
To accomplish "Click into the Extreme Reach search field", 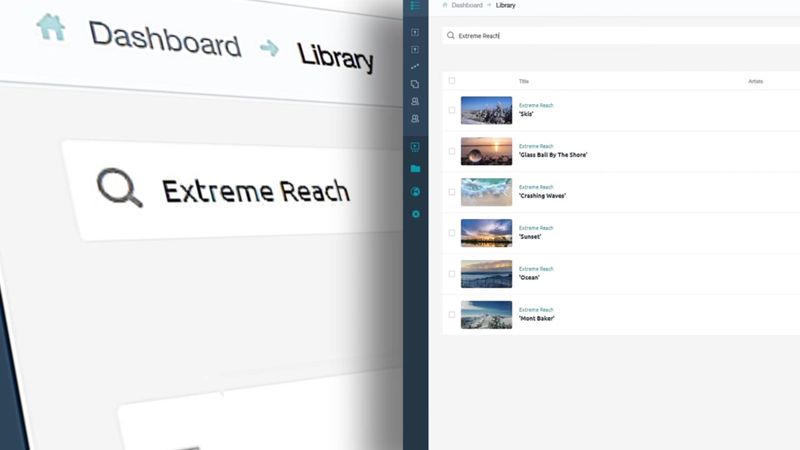I will pyautogui.click(x=620, y=36).
